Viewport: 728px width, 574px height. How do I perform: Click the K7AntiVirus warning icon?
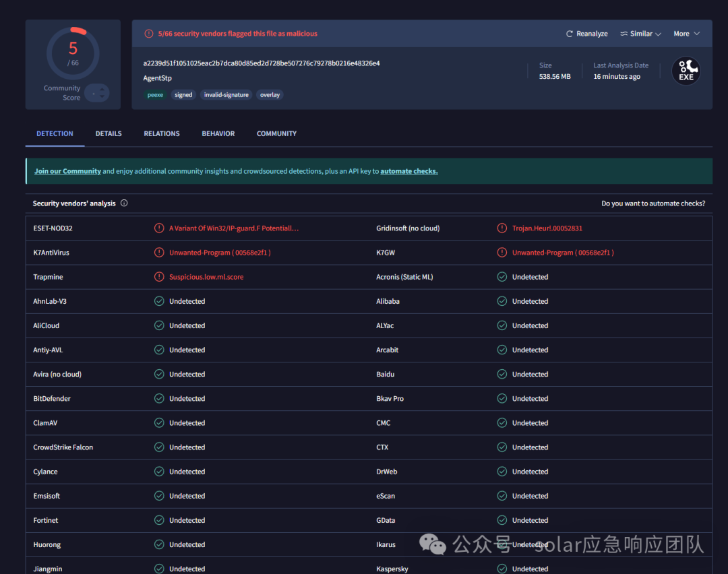point(159,253)
